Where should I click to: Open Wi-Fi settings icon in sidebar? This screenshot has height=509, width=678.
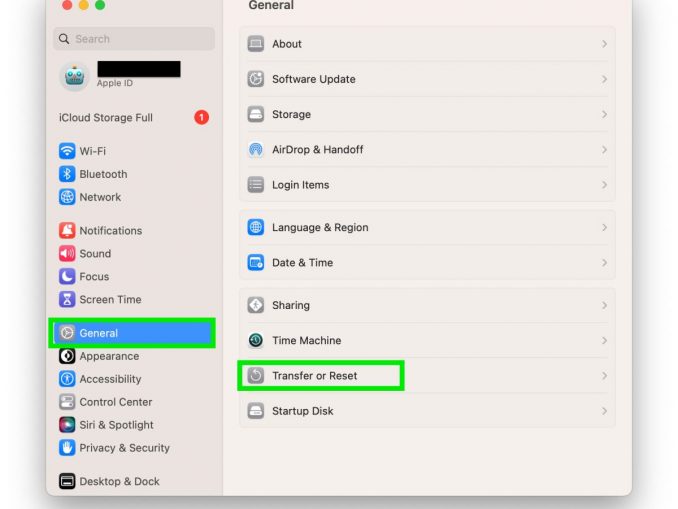pos(67,151)
